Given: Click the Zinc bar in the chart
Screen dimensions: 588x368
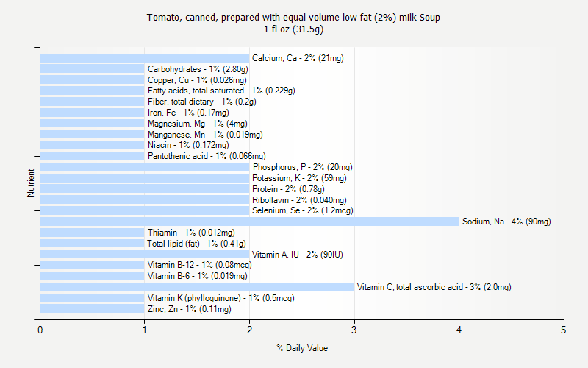Looking at the screenshot, I should (93, 308).
